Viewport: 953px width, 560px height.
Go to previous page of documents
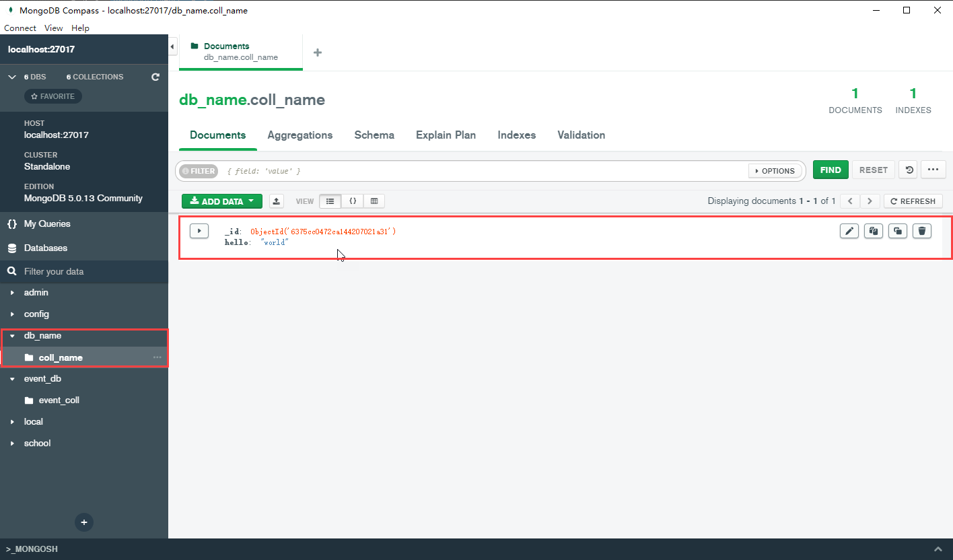click(851, 201)
